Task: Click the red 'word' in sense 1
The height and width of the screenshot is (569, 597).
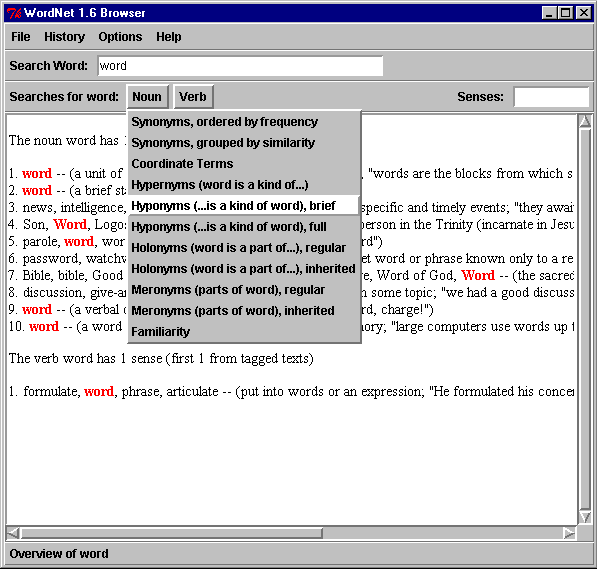Action: click(37, 174)
